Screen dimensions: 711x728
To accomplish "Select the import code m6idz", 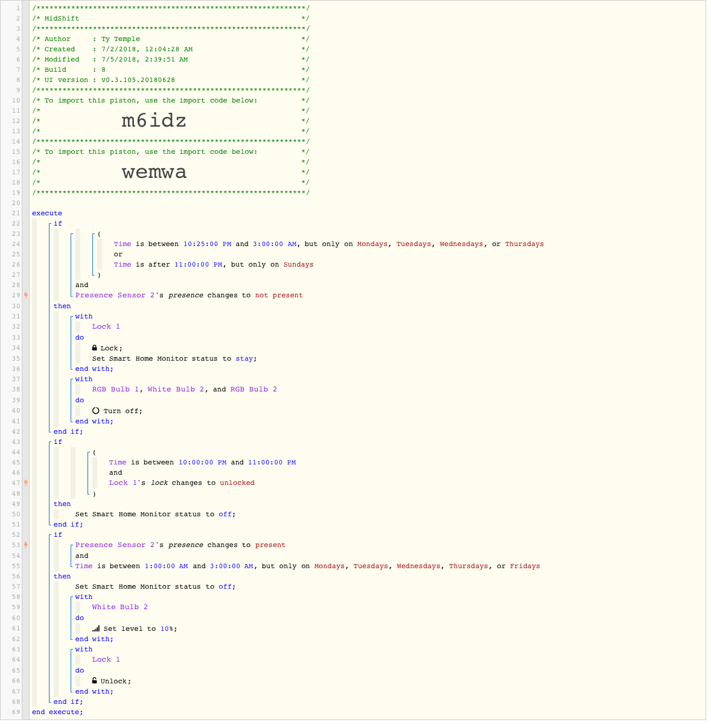I will 154,121.
